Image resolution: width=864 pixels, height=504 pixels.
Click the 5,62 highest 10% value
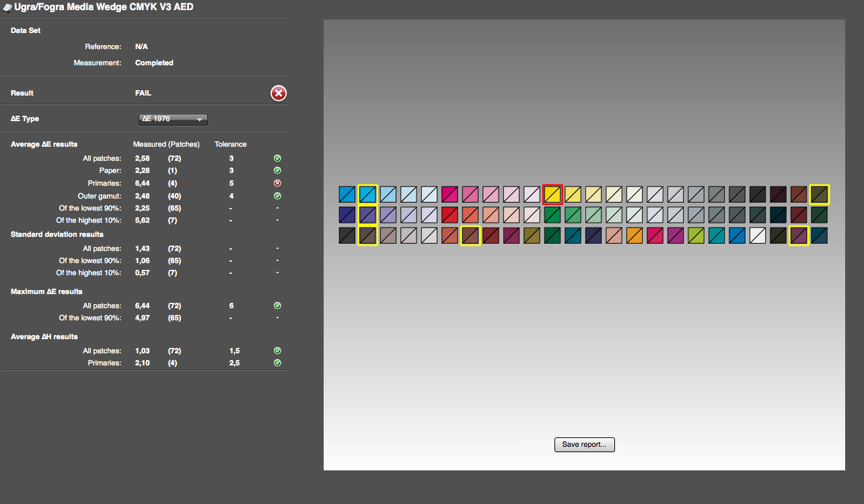point(142,220)
